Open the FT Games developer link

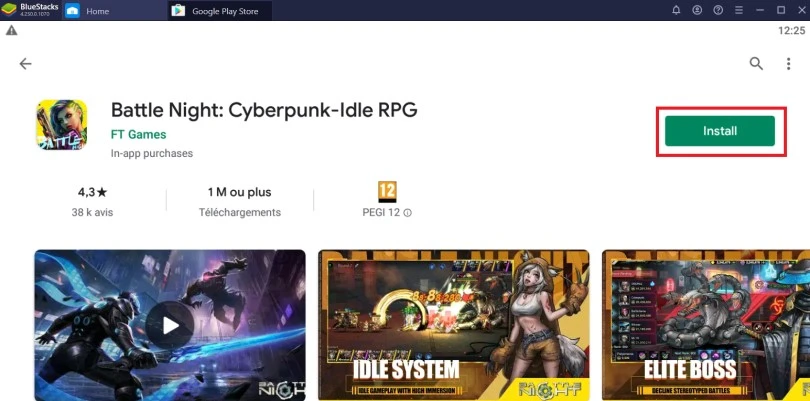(138, 134)
